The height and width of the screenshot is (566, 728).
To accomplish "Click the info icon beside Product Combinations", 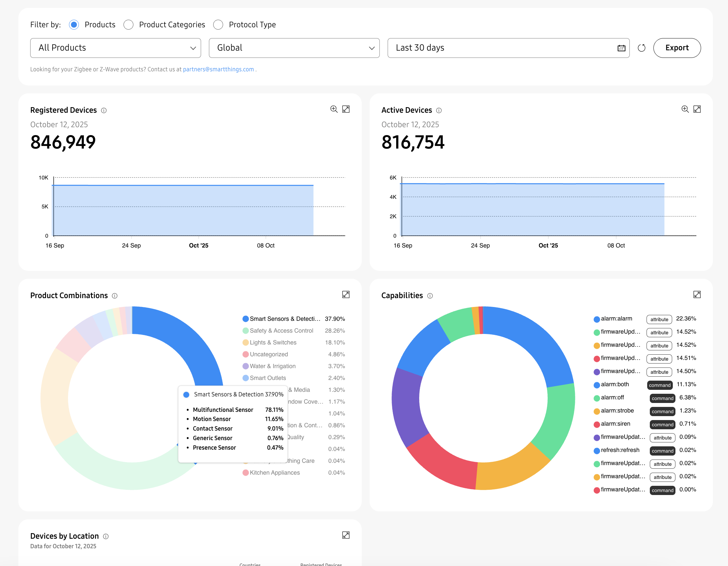I will (115, 296).
